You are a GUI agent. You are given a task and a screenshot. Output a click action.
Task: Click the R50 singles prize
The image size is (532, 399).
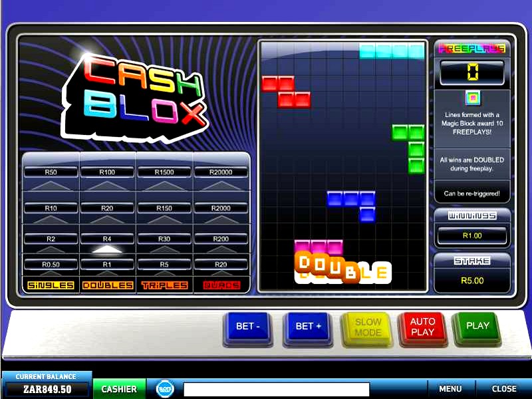pyautogui.click(x=51, y=172)
